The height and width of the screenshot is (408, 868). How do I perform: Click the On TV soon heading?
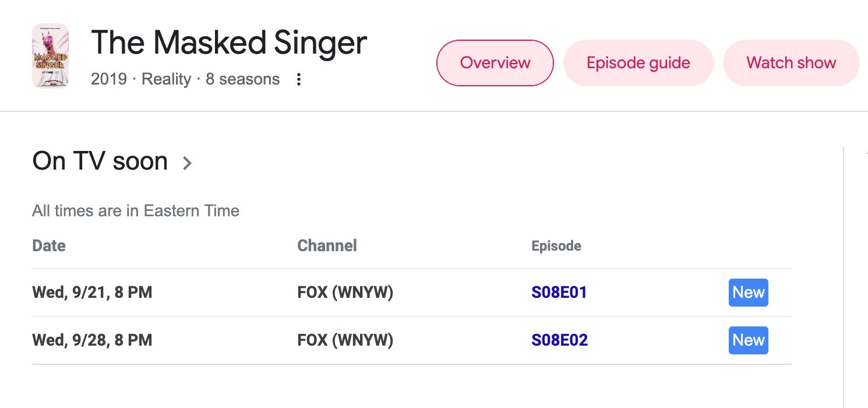point(100,161)
